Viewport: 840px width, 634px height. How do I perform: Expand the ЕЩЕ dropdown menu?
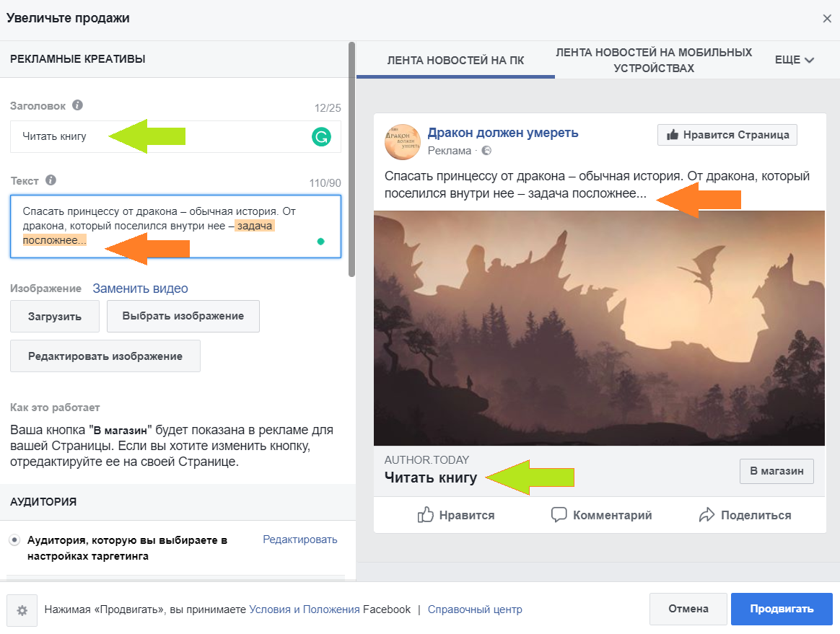coord(794,60)
